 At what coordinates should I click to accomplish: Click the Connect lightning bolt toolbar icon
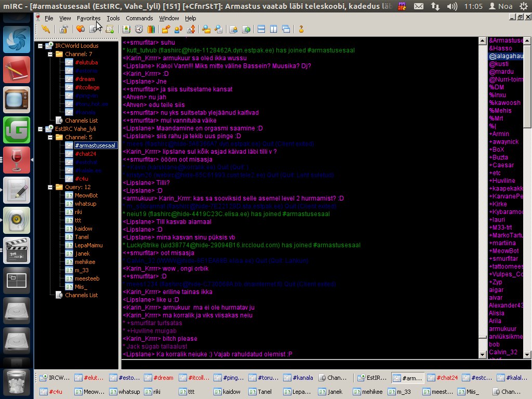[46, 30]
